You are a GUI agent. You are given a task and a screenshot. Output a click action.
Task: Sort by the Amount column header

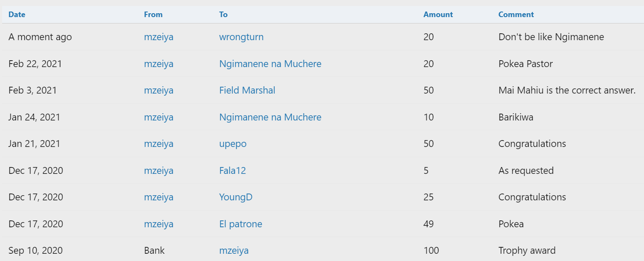coord(438,15)
